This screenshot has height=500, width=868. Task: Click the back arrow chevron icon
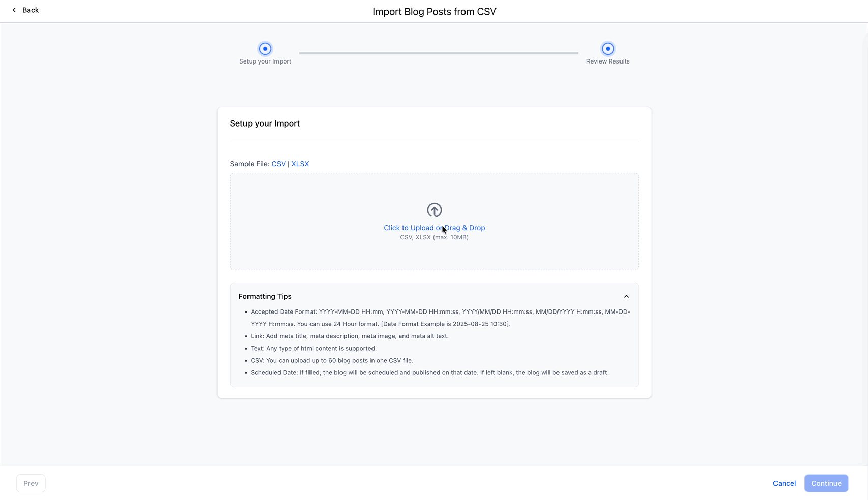tap(14, 10)
